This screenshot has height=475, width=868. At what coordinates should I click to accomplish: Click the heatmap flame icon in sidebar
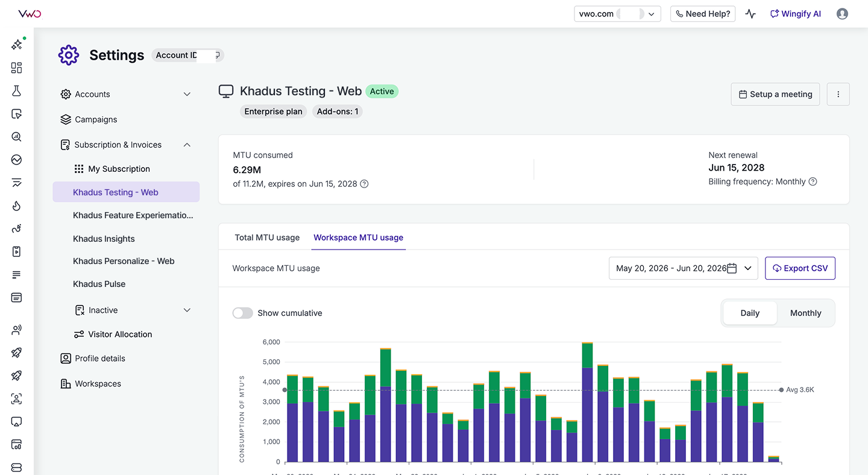click(x=16, y=206)
